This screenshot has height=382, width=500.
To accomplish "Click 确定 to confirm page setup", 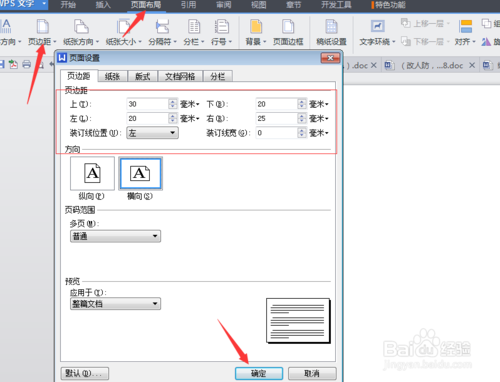I will pyautogui.click(x=259, y=373).
